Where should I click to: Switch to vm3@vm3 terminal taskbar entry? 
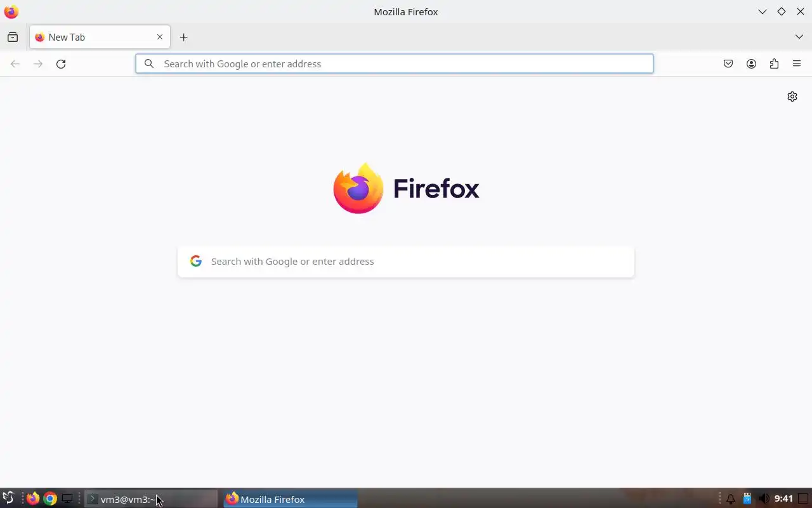(151, 499)
